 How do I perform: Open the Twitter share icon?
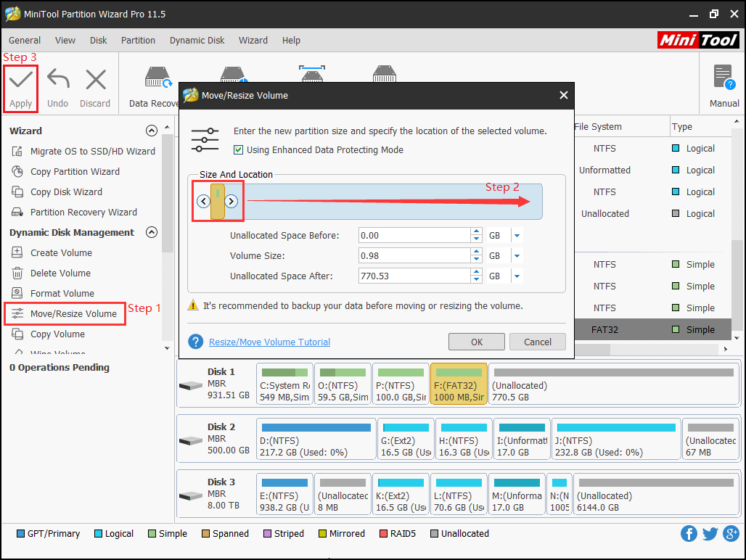pos(710,533)
